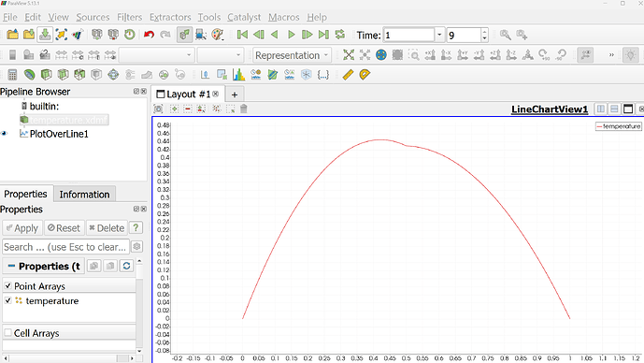Jump to the last frame

point(323,35)
